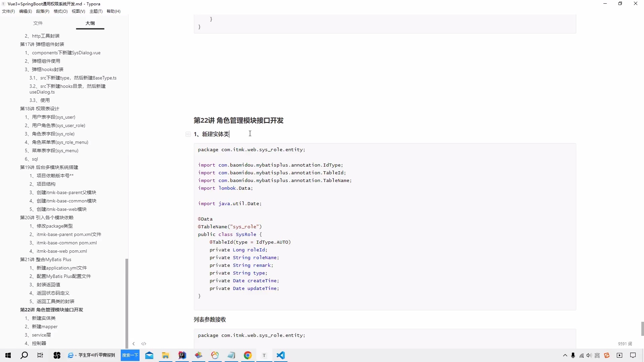Click the microphone icon in the system tray
The width and height of the screenshot is (644, 362).
(573, 356)
